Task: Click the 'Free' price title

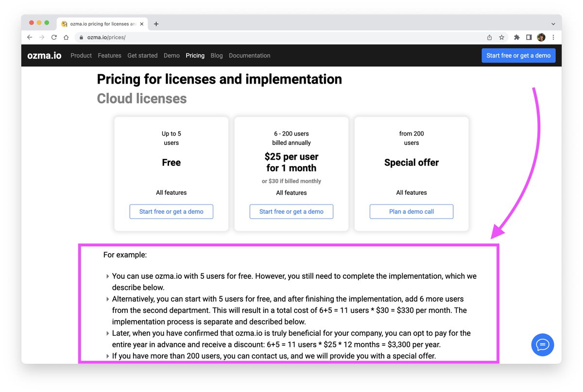Action: (x=171, y=163)
